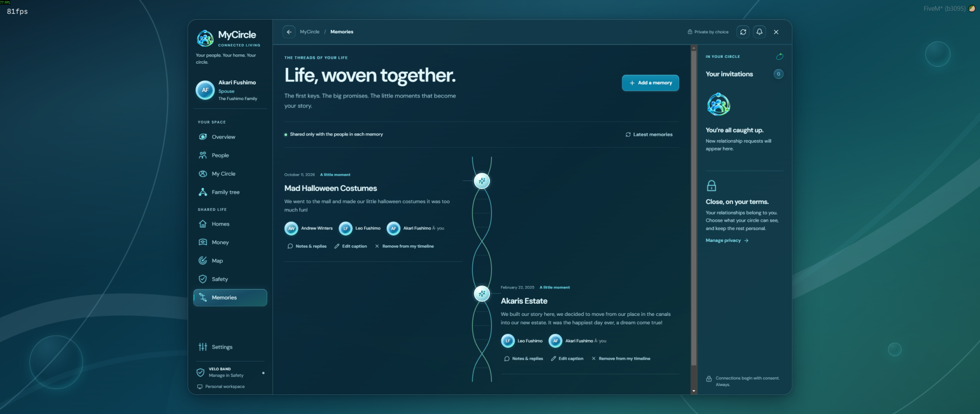Click the vertical scrollbar of the memories list
Screen dimensions: 980x414
[694, 208]
